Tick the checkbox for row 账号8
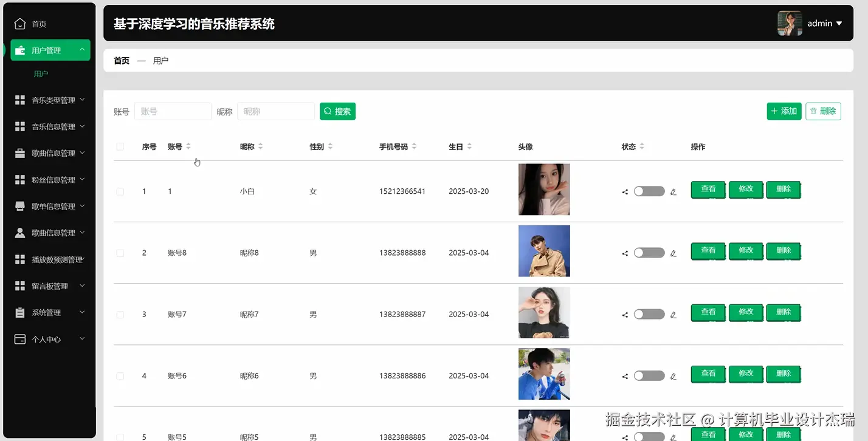Image resolution: width=868 pixels, height=441 pixels. click(120, 253)
